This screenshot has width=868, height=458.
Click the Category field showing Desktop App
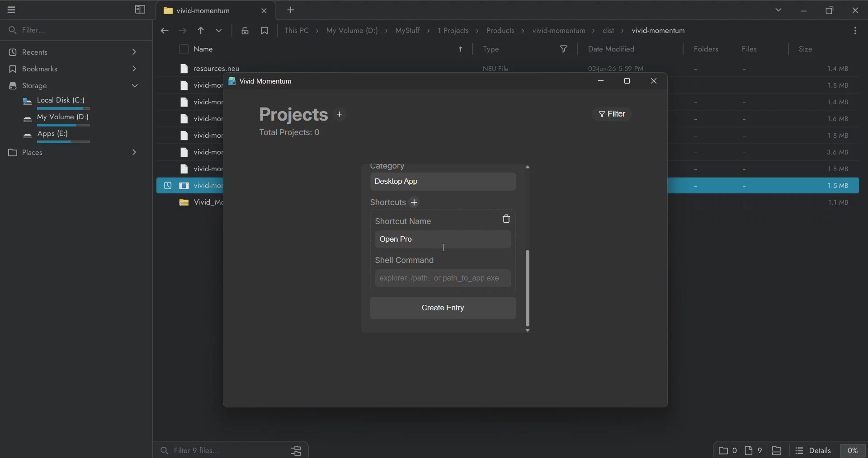(x=443, y=182)
